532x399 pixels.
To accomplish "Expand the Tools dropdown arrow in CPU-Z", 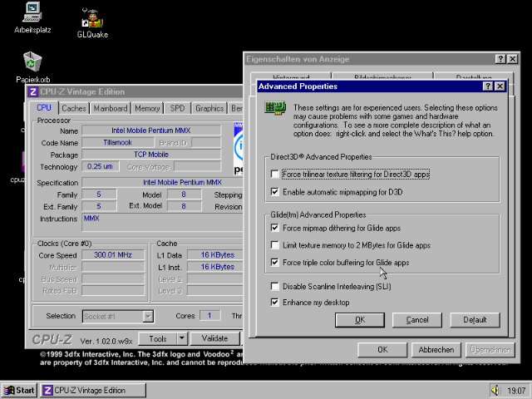I will click(x=182, y=338).
